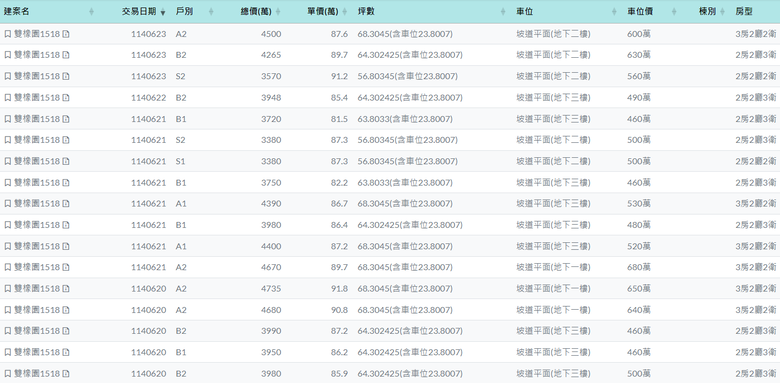The image size is (780, 383).
Task: Bookmark the S1 unit row priced 3380
Action: pyautogui.click(x=7, y=161)
